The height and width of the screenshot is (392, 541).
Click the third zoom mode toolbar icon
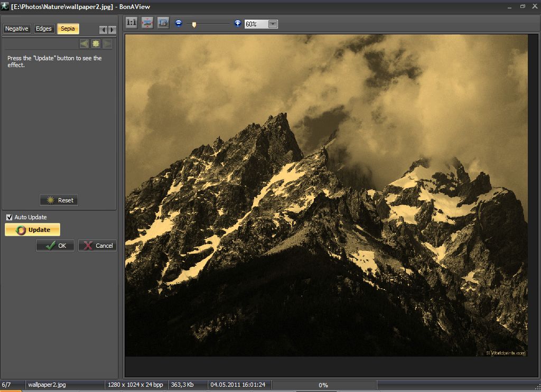(163, 24)
